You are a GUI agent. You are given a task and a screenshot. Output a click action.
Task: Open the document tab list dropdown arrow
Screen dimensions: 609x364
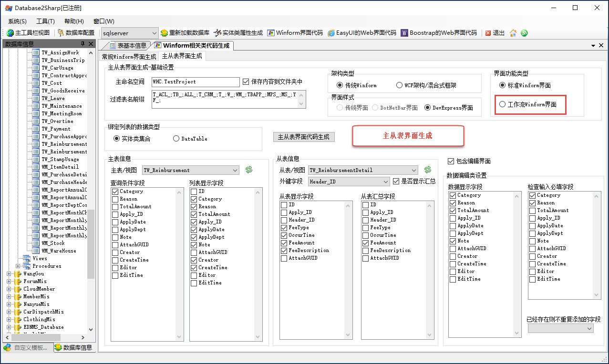pos(594,45)
